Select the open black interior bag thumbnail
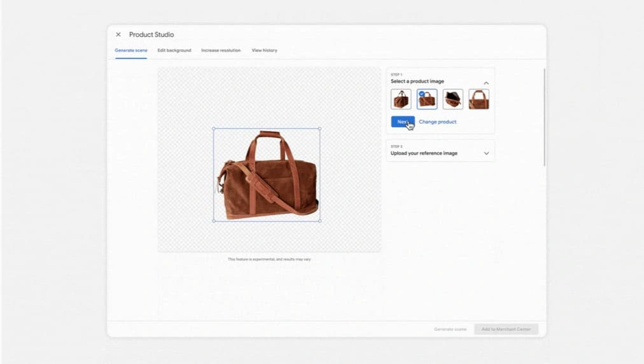644x364 pixels. tap(453, 99)
